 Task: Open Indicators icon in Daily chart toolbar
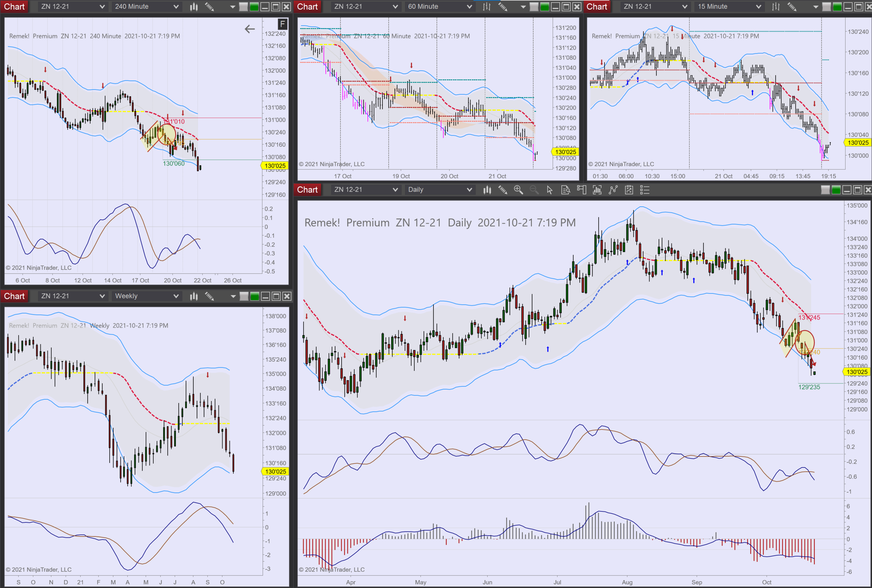[613, 190]
